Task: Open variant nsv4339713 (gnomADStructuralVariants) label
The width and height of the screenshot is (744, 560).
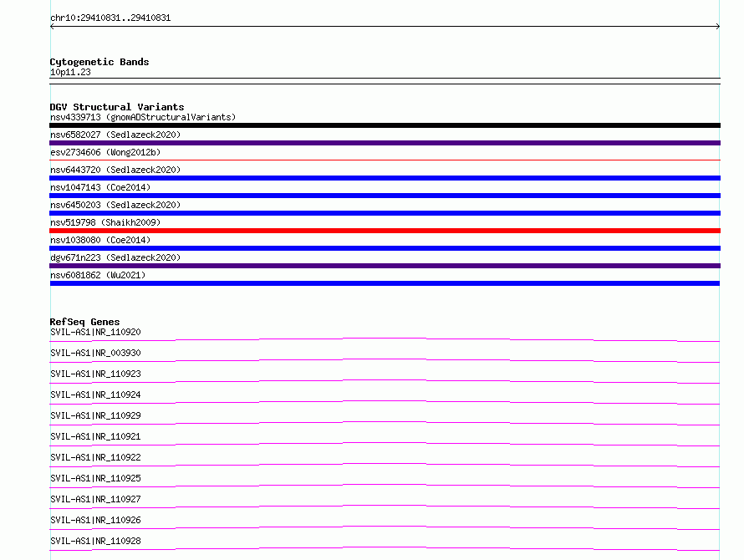Action: [143, 117]
